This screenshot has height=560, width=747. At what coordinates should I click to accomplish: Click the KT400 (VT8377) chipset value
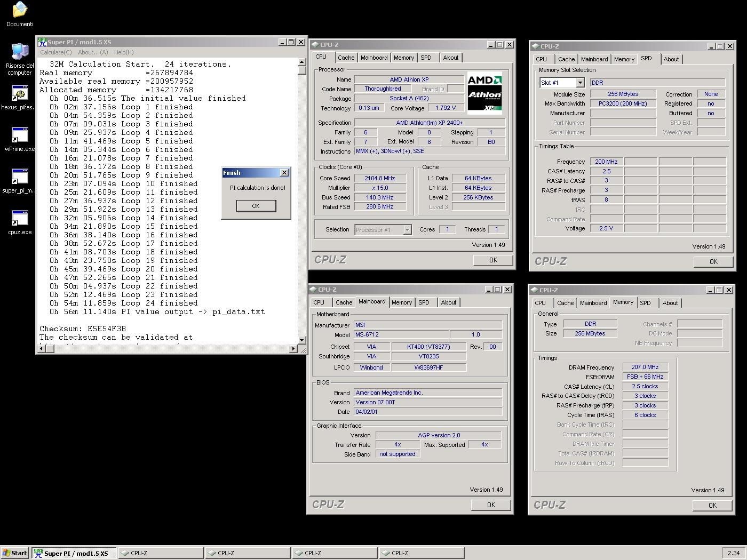(428, 347)
